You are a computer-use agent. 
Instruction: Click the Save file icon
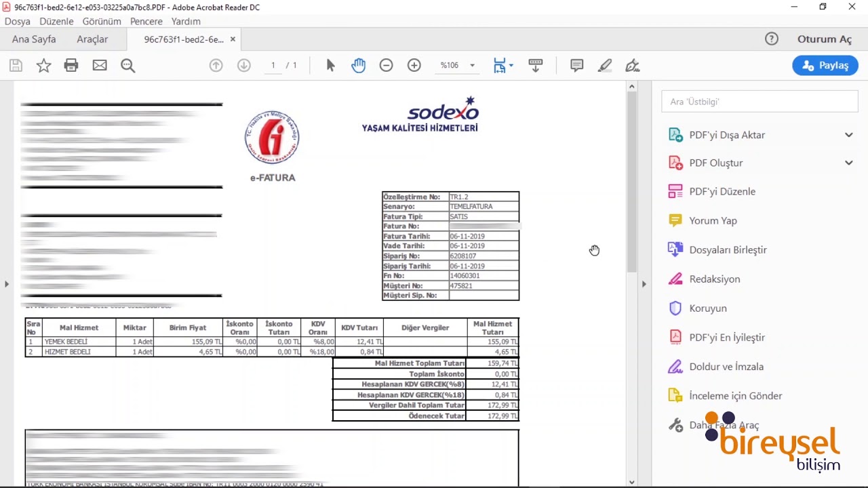(16, 66)
